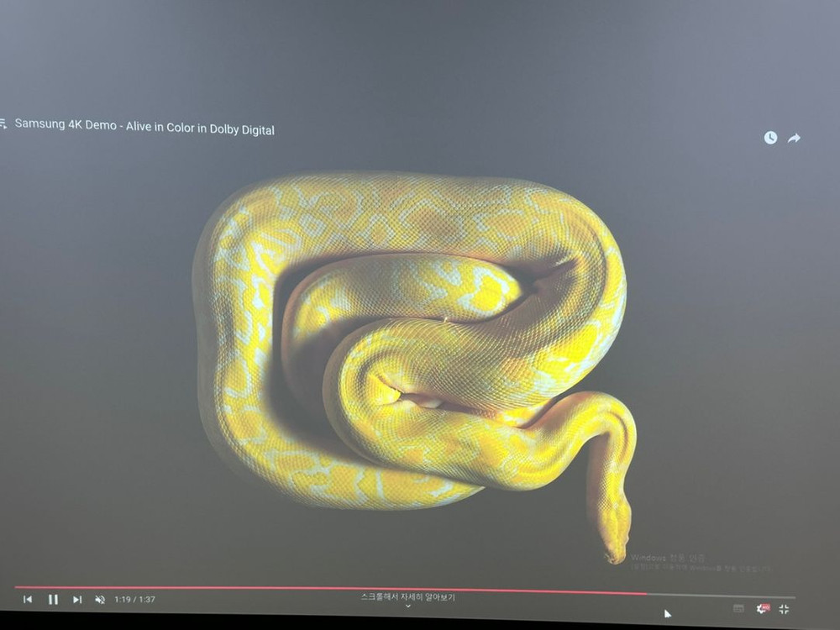This screenshot has height=630, width=840.
Task: Click the Korean scroll for details text
Action: tap(408, 597)
